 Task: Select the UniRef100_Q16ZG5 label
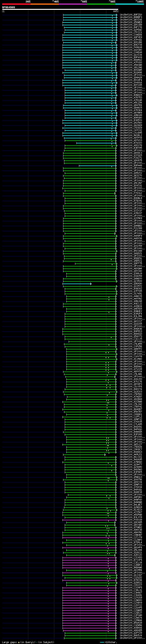(131, 324)
